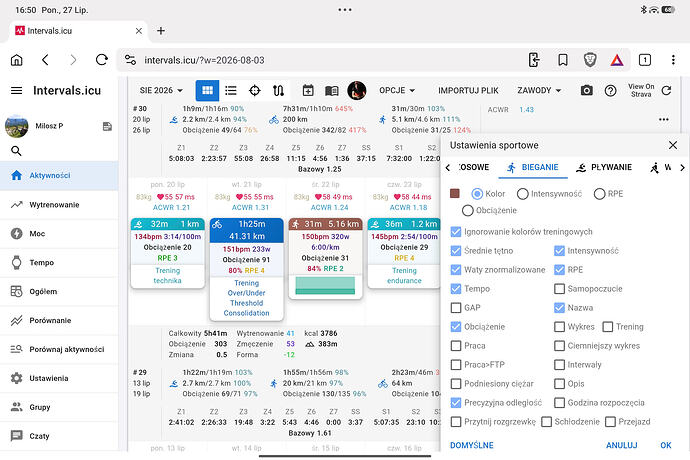The height and width of the screenshot is (460, 690).
Task: Confirm sport settings with OK
Action: pyautogui.click(x=666, y=445)
